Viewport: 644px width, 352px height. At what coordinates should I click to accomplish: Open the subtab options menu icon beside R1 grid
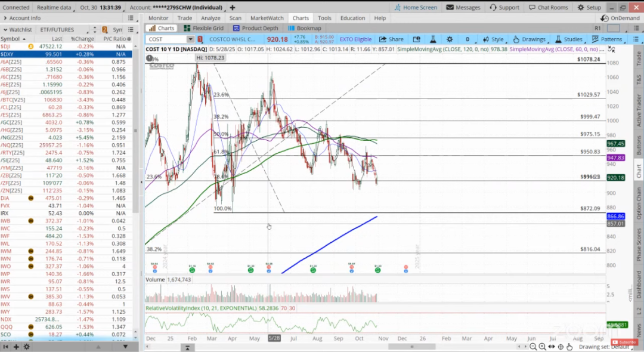tap(636, 28)
